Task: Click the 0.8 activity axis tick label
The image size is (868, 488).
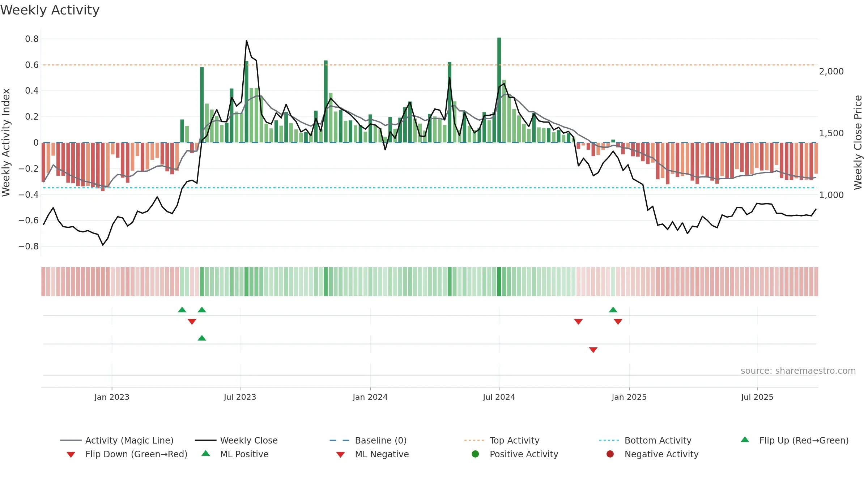Action: tap(32, 39)
